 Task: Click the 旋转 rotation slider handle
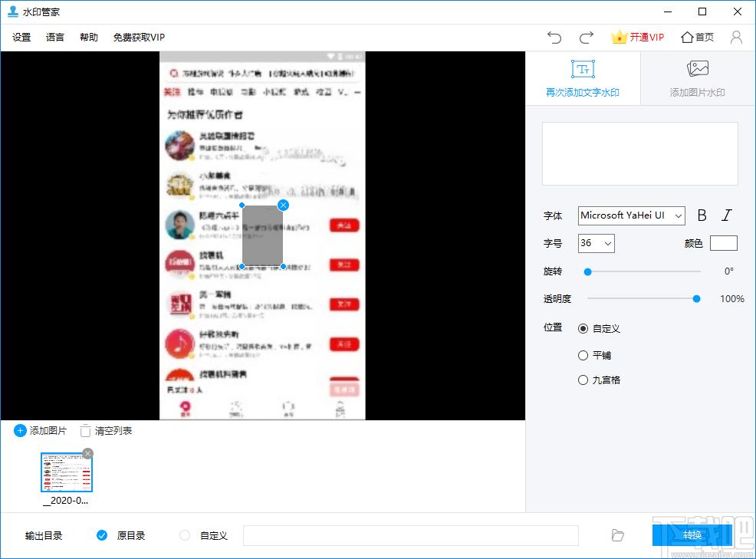[587, 271]
